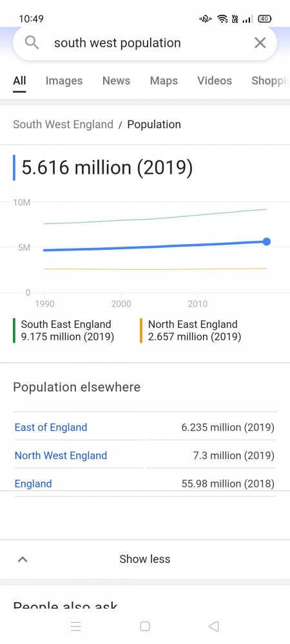Tap the search magnifier icon

[x=32, y=43]
